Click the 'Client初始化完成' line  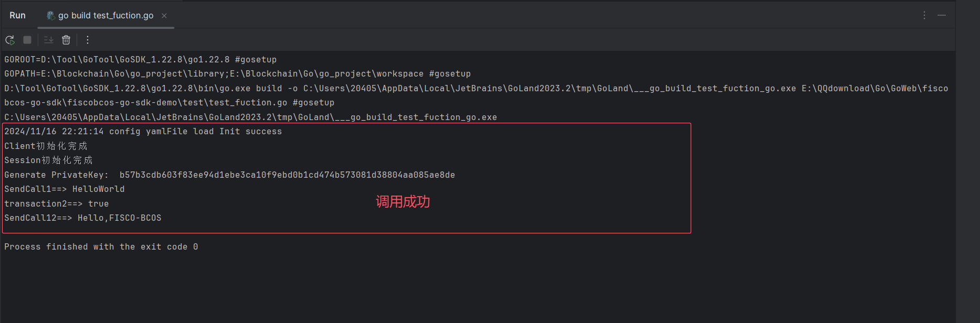46,146
